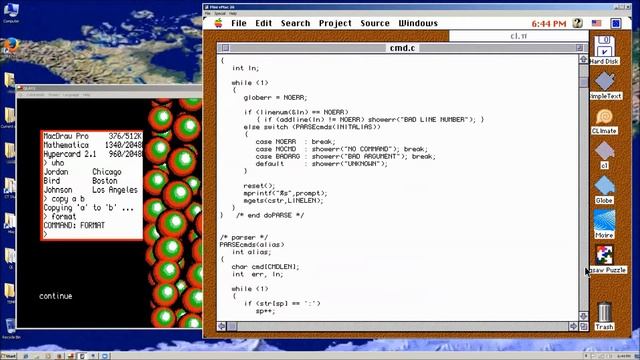Bring the cl.π window behind to front

[518, 36]
